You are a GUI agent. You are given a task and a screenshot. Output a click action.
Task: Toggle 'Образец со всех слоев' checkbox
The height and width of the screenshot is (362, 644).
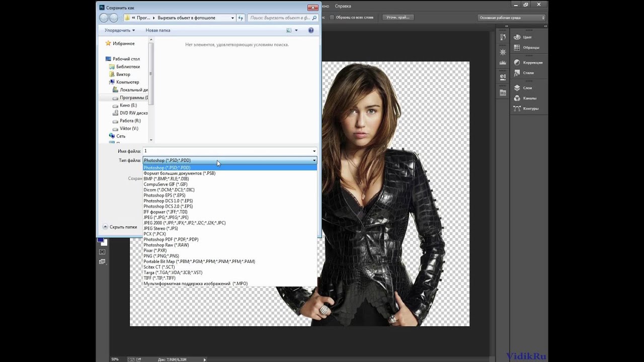click(332, 18)
